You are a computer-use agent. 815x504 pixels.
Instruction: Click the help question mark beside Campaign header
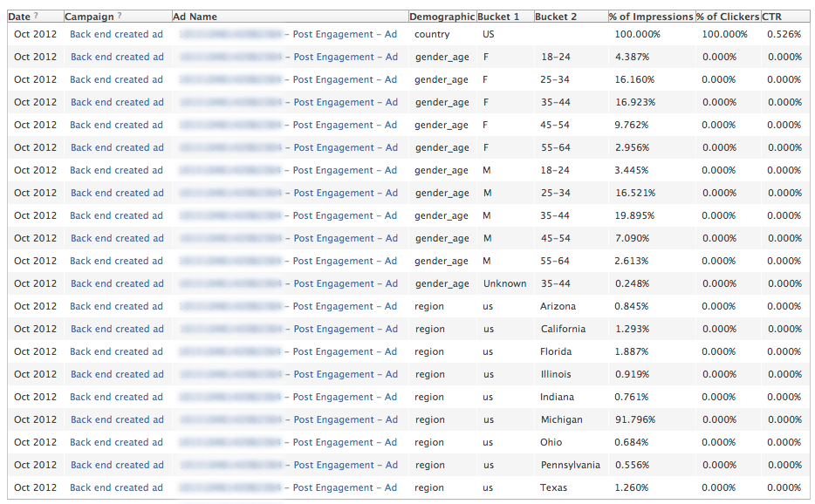[x=120, y=17]
